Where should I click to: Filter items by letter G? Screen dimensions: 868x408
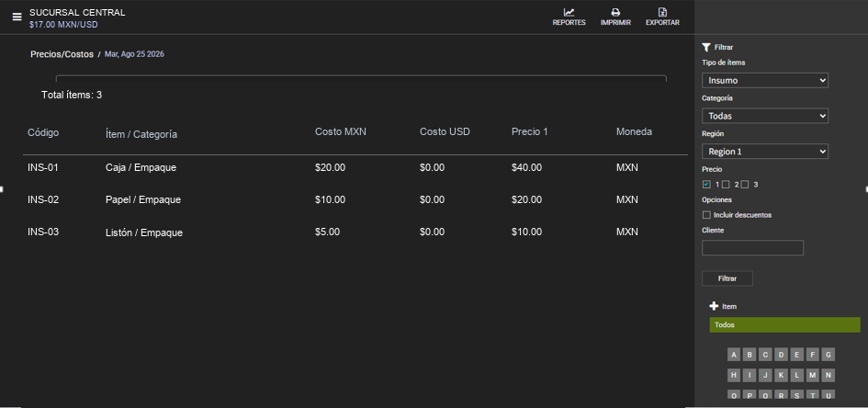coord(829,355)
